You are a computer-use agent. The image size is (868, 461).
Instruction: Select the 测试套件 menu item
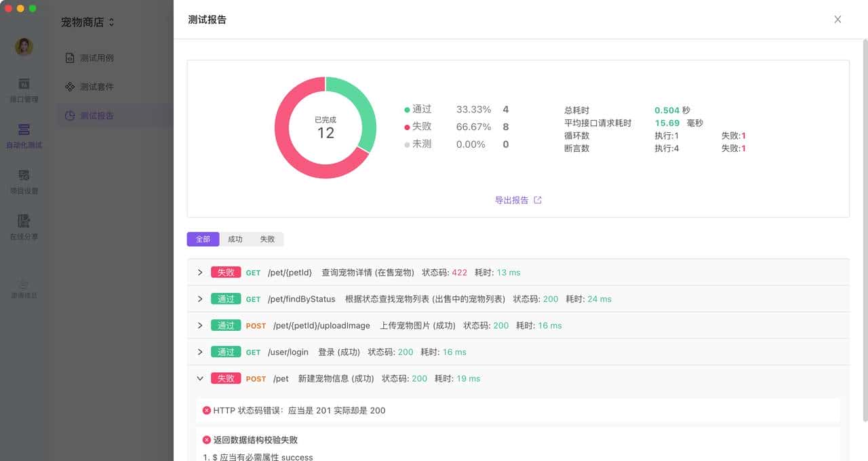pyautogui.click(x=94, y=86)
